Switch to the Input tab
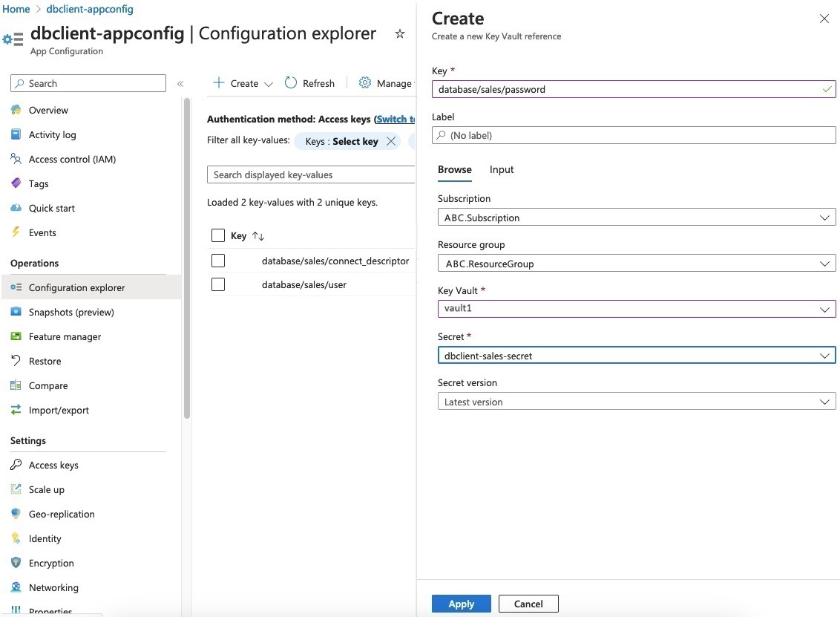 (x=502, y=169)
